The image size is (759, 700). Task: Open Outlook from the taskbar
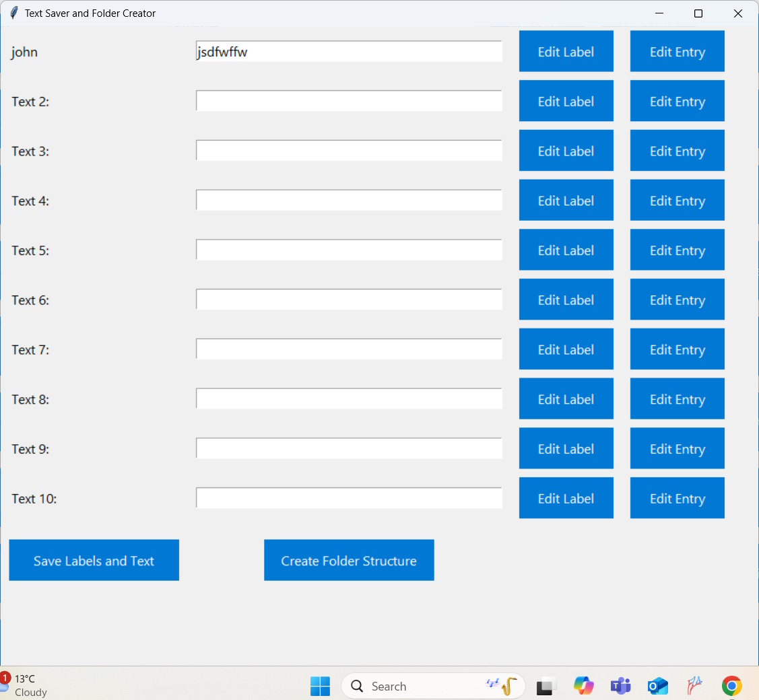(x=657, y=686)
